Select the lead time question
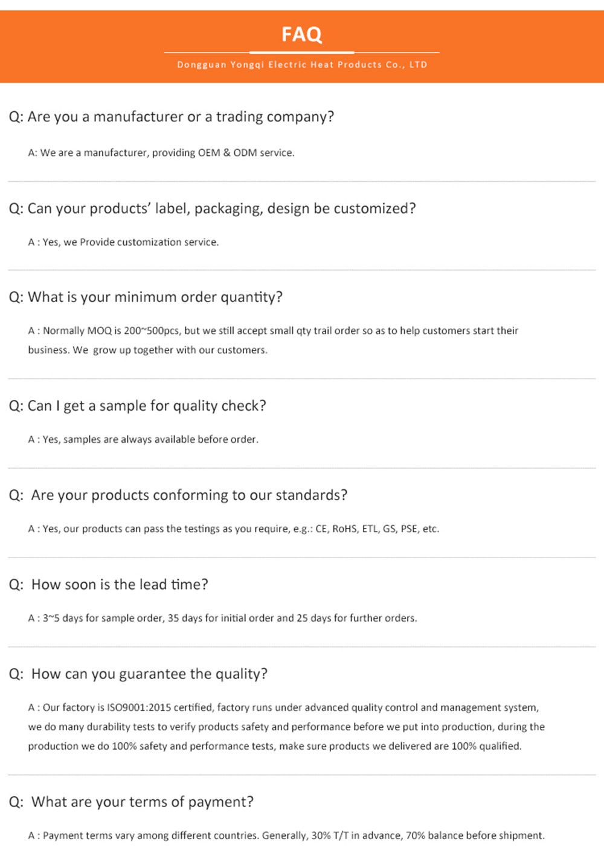The image size is (604, 868). pos(109,585)
